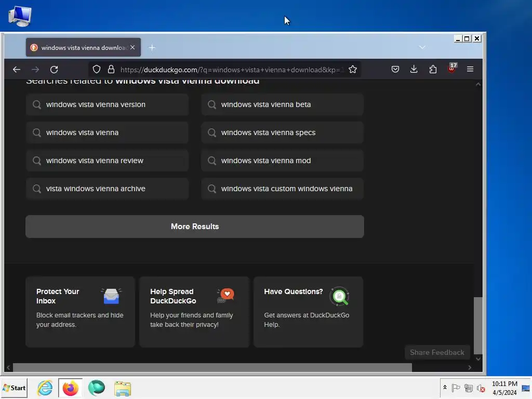Click the Firefox taskbar icon
This screenshot has height=399, width=532.
[71, 388]
